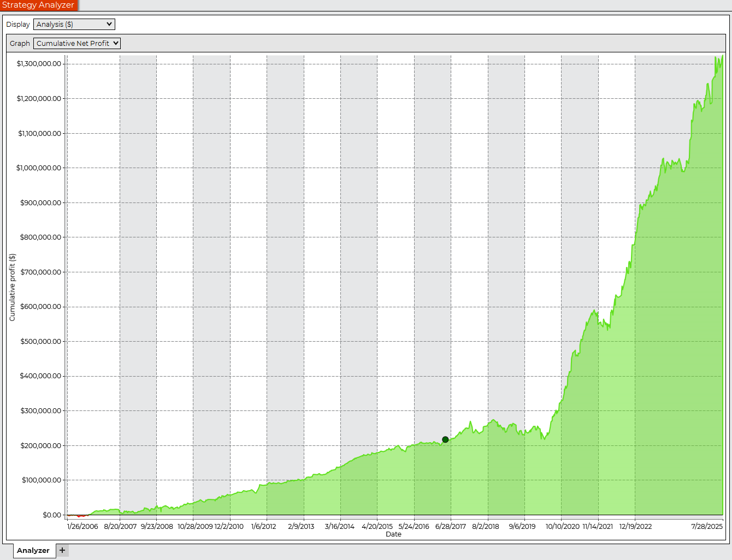This screenshot has height=560, width=732.
Task: Click the $0.00 y-axis label
Action: coord(52,515)
